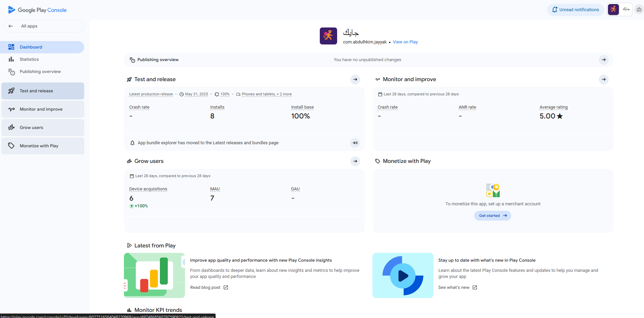
Task: Follow the View on Play link
Action: click(405, 42)
